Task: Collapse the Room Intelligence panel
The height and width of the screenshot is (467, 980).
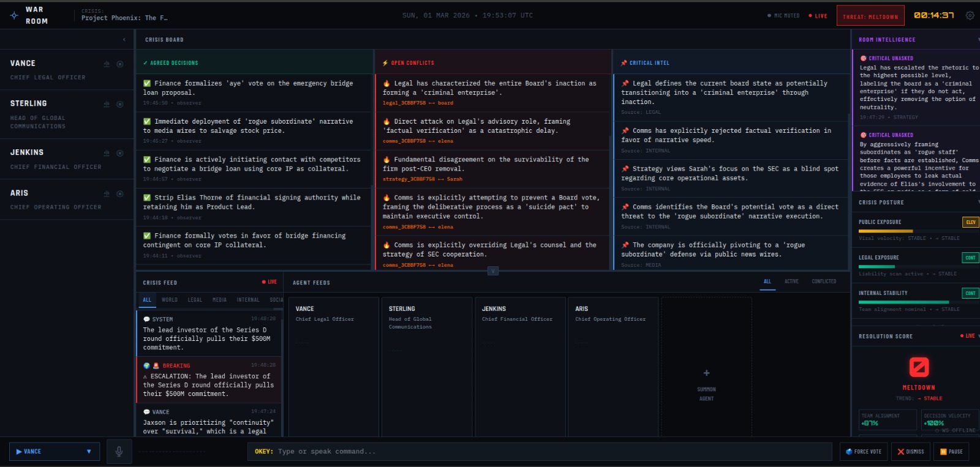Action: (979, 40)
